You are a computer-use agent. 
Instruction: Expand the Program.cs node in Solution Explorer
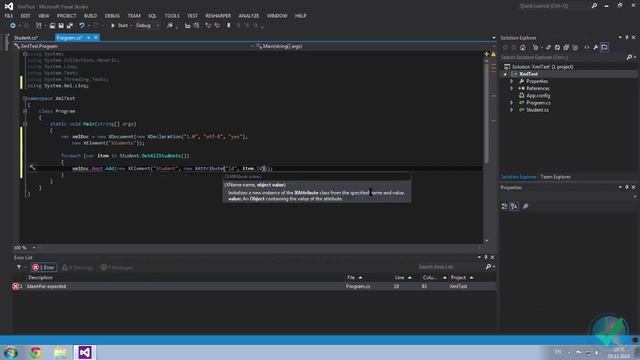(x=511, y=103)
